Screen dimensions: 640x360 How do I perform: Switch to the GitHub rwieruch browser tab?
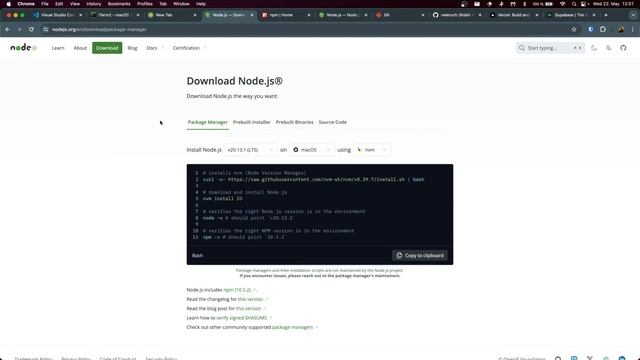(456, 15)
